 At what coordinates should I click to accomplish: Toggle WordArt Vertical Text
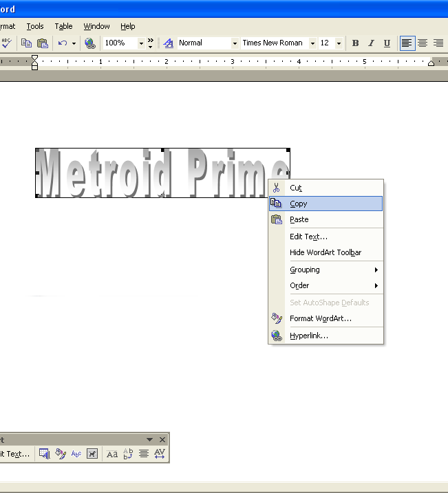pyautogui.click(x=128, y=454)
